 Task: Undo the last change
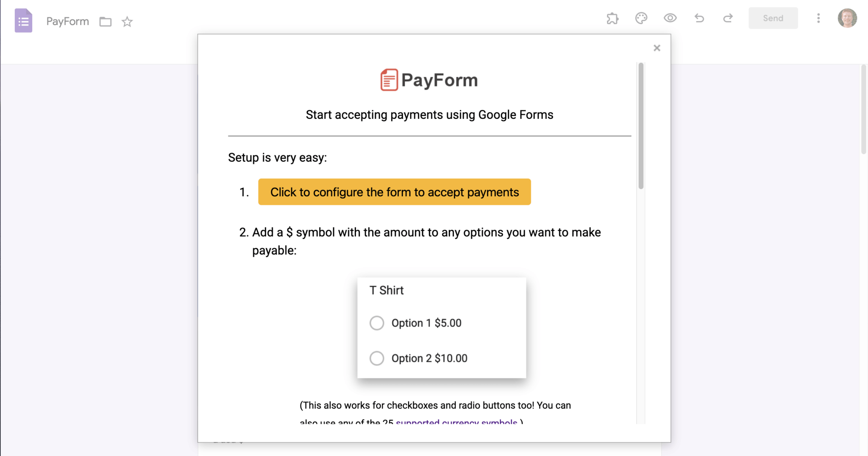point(699,18)
